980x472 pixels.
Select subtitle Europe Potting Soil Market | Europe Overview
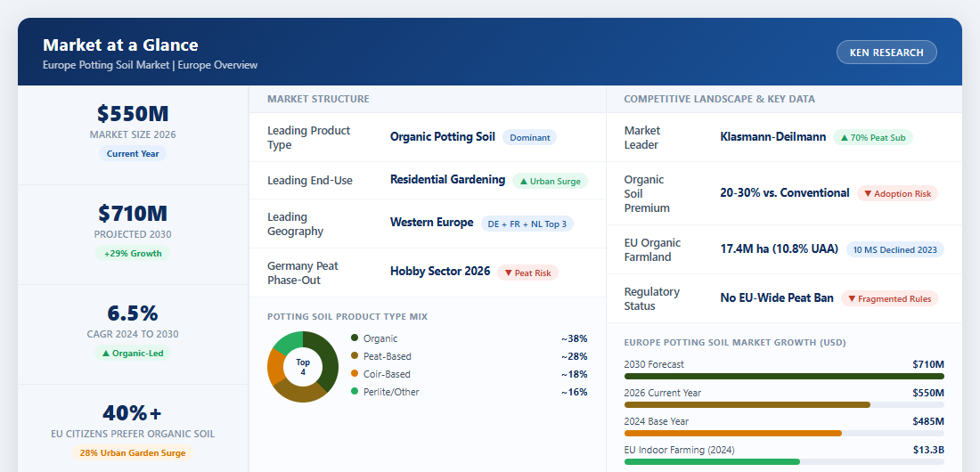click(x=150, y=65)
